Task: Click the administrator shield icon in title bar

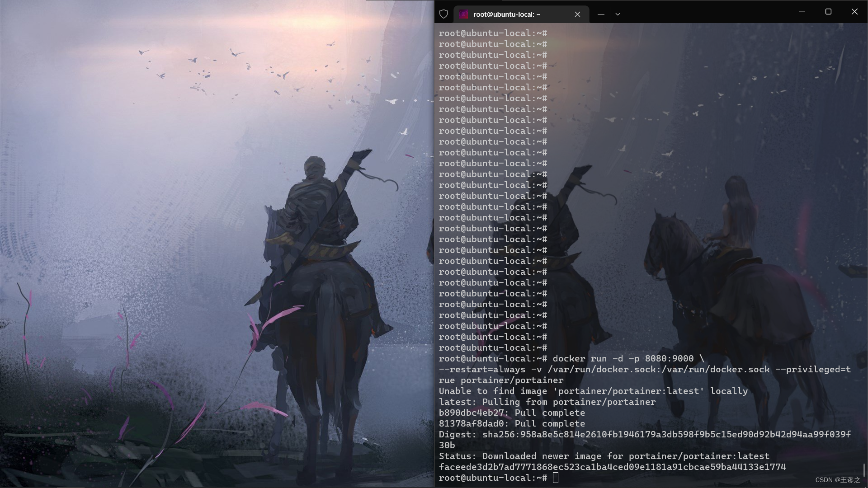Action: coord(443,14)
